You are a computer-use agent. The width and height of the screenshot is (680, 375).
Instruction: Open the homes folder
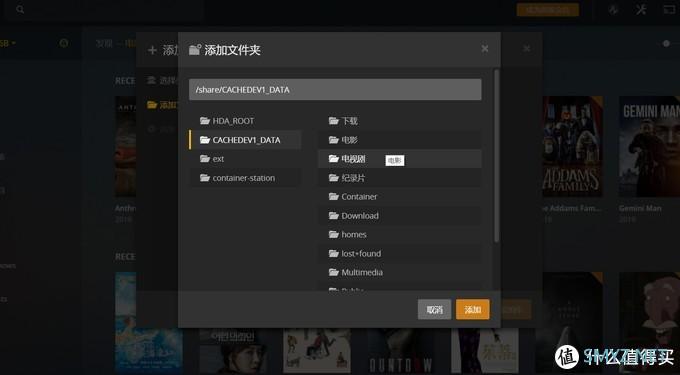[x=399, y=235]
